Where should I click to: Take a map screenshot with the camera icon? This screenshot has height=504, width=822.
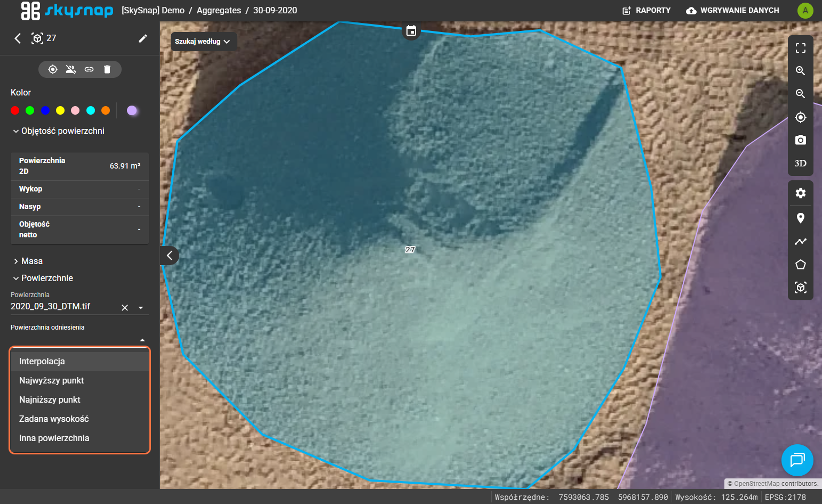coord(800,140)
